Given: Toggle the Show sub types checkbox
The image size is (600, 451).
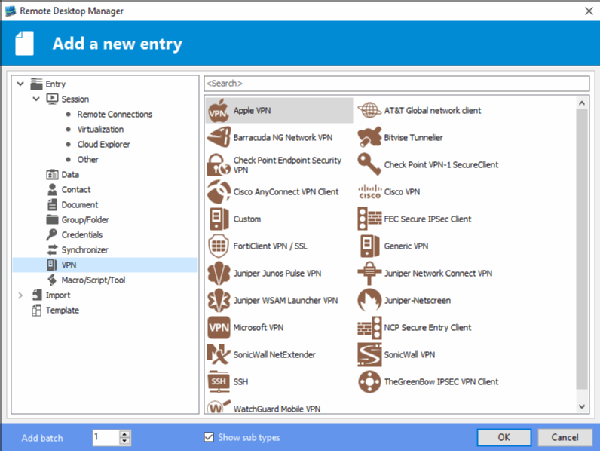Looking at the screenshot, I should (209, 437).
